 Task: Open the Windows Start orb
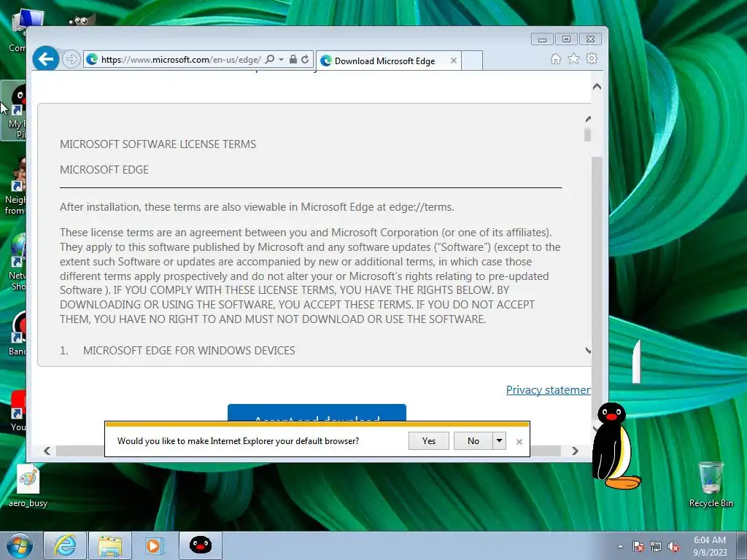tap(20, 545)
